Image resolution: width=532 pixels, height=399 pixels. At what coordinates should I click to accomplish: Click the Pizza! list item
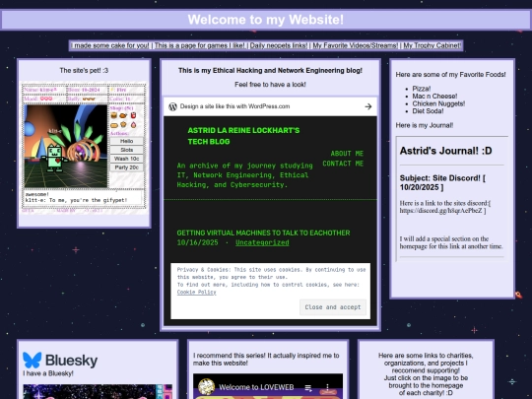(422, 89)
